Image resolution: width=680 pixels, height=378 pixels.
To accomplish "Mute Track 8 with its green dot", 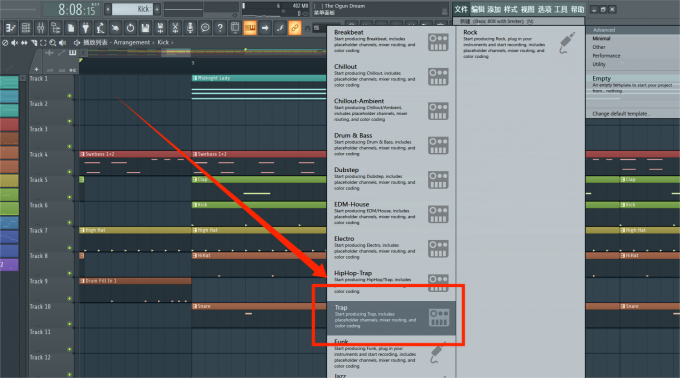I will (69, 273).
